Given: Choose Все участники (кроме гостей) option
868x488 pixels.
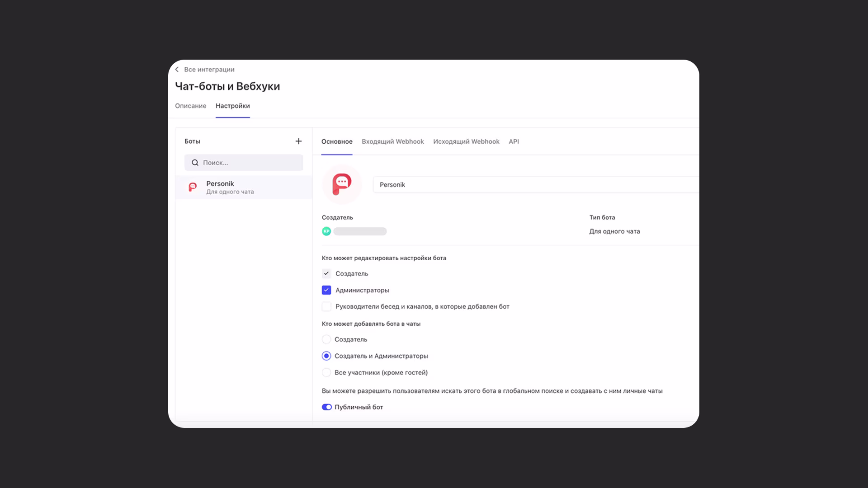Looking at the screenshot, I should coord(326,373).
